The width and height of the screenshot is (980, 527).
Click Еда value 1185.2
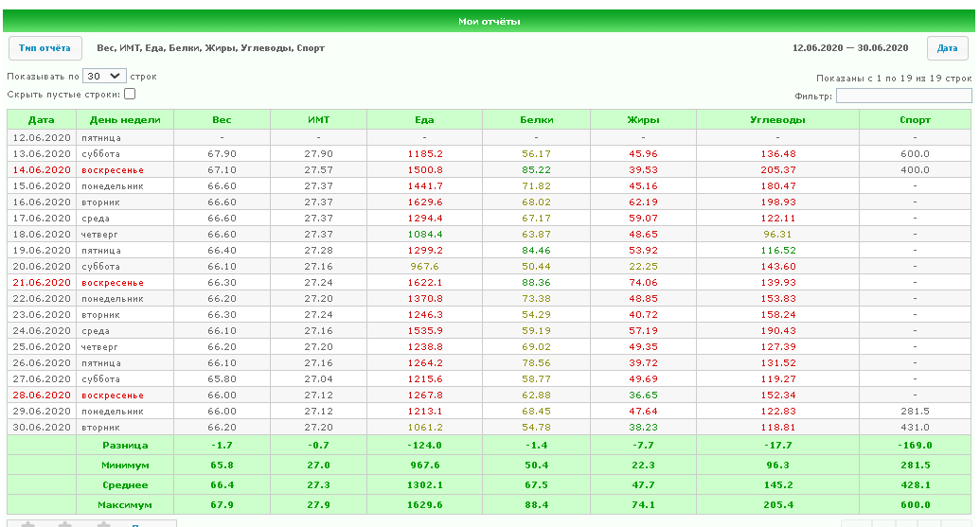click(425, 153)
